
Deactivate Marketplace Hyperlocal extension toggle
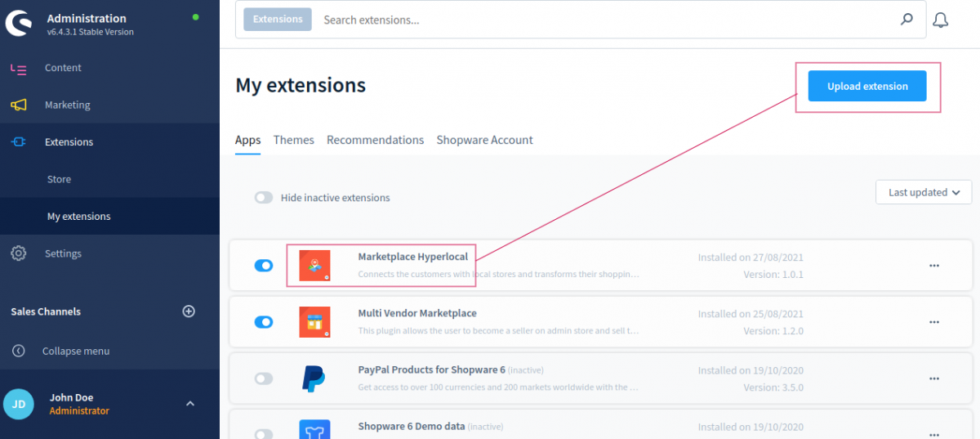(264, 266)
